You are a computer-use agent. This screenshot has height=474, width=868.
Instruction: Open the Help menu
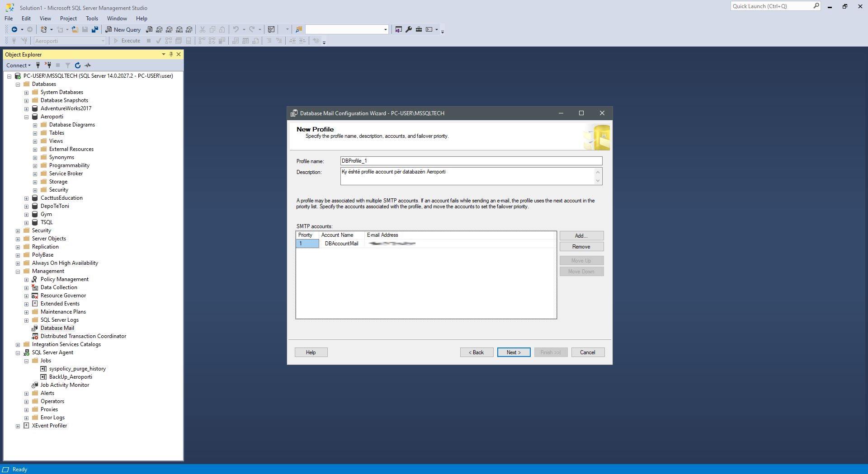(x=142, y=19)
